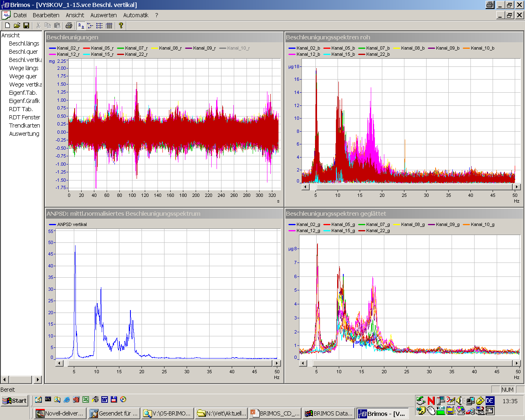This screenshot has width=525, height=420.
Task: Print using the printer toolbar icon
Action: [69, 25]
